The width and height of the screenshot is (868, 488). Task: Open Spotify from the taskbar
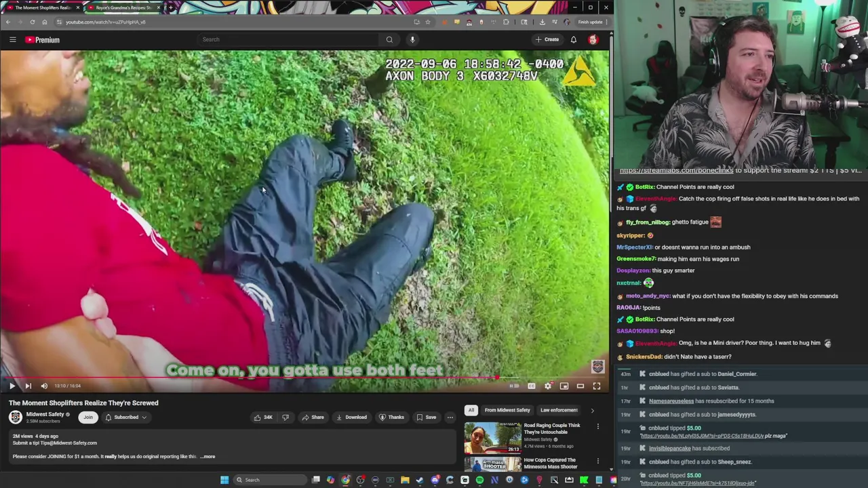(x=479, y=480)
